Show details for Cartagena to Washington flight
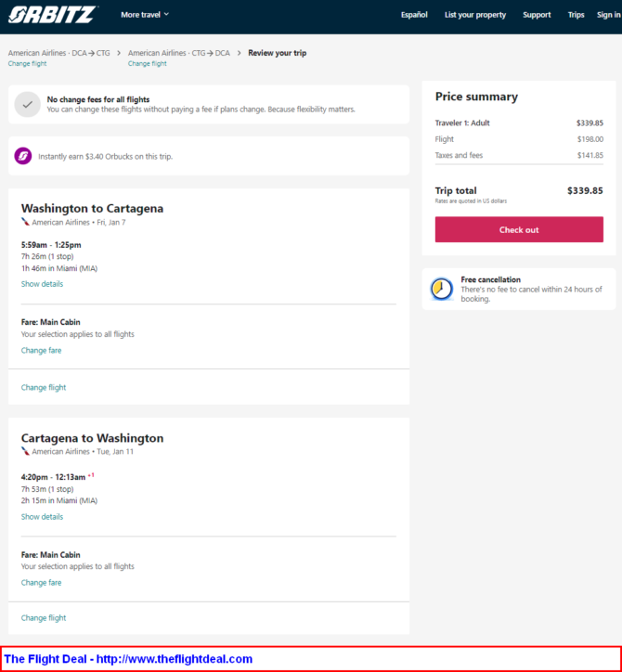622x672 pixels. point(42,516)
